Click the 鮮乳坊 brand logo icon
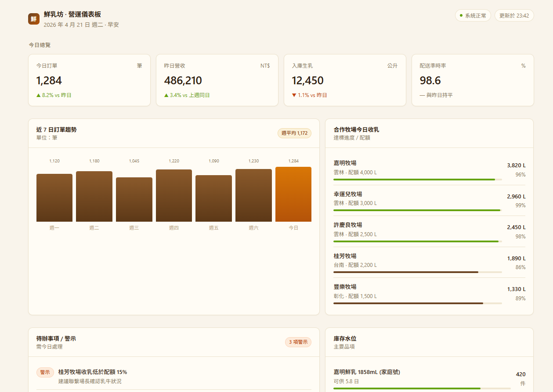 34,19
